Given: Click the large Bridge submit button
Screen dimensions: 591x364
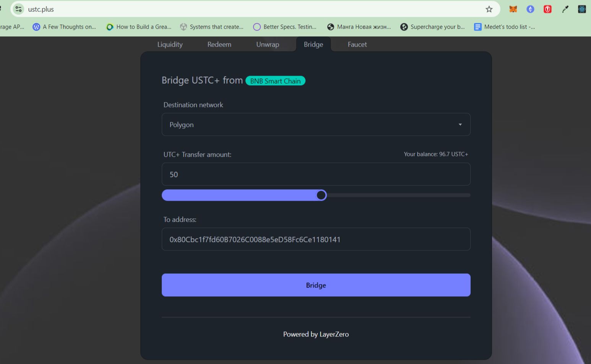Looking at the screenshot, I should [316, 285].
